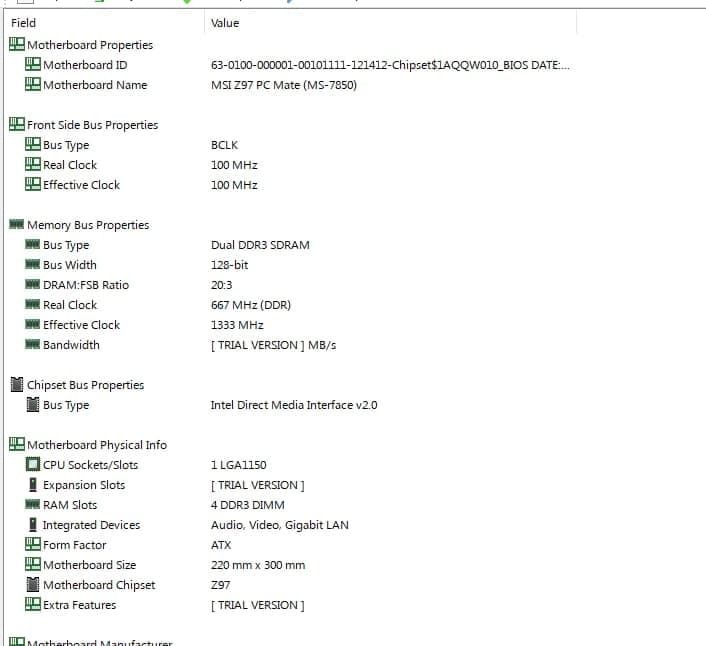Screen dimensions: 706x646
Task: Select the Audio, Video, Gigabit LAN value
Action: (x=279, y=525)
